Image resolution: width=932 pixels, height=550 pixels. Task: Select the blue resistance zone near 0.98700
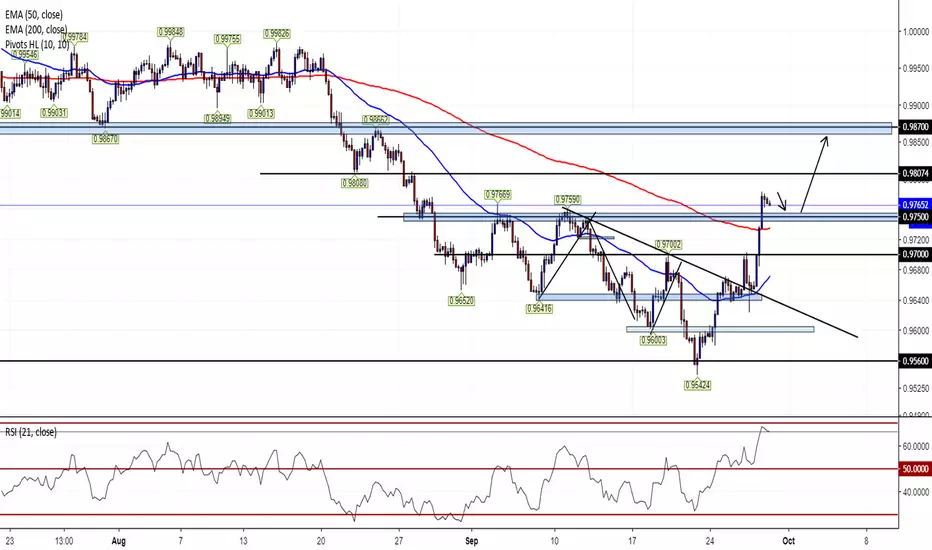(x=446, y=128)
